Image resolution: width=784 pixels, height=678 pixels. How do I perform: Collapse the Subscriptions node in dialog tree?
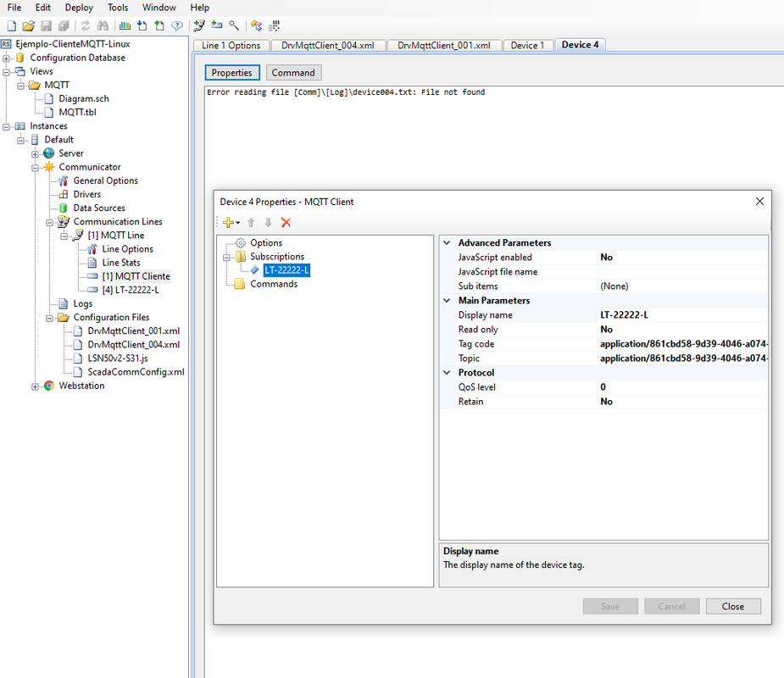226,257
